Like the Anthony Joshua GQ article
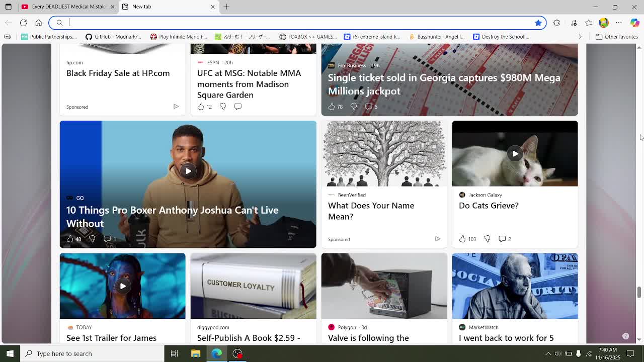 (70, 239)
